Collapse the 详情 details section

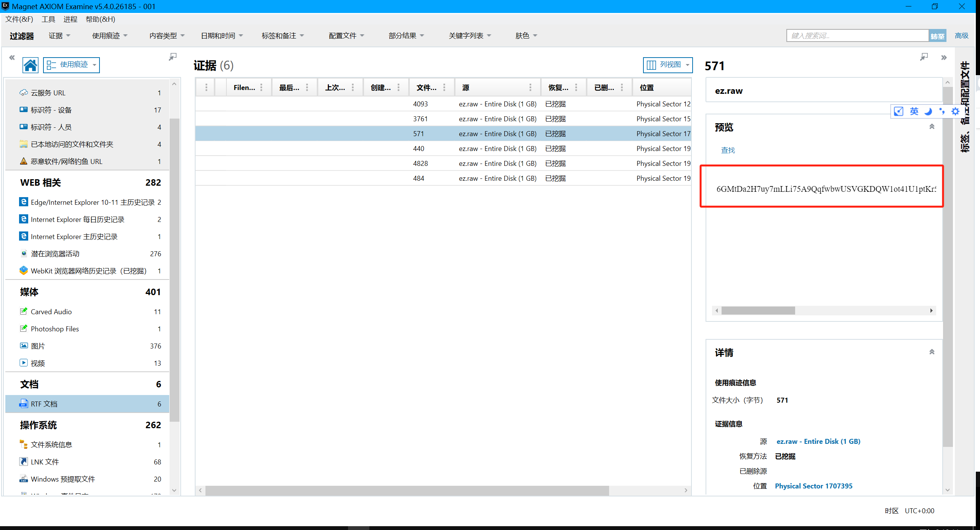click(932, 352)
